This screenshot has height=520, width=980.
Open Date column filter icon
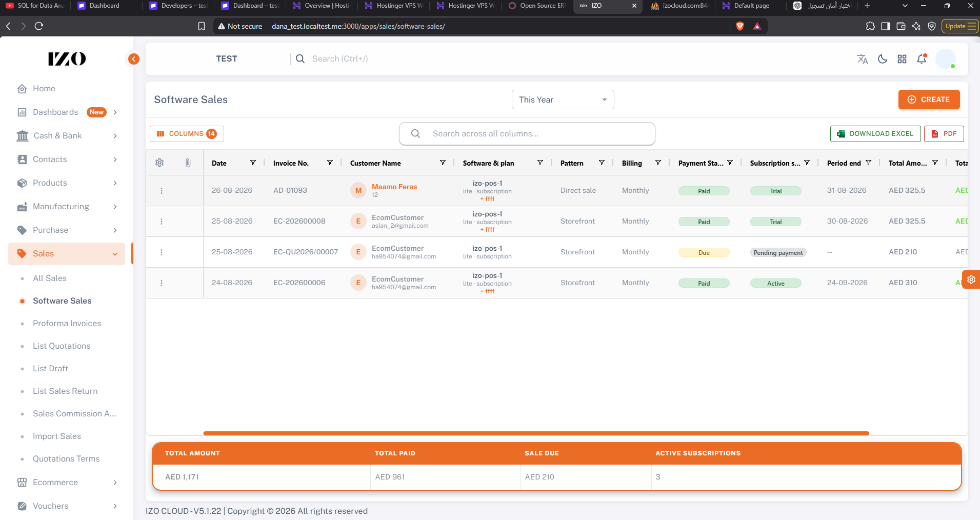[253, 163]
